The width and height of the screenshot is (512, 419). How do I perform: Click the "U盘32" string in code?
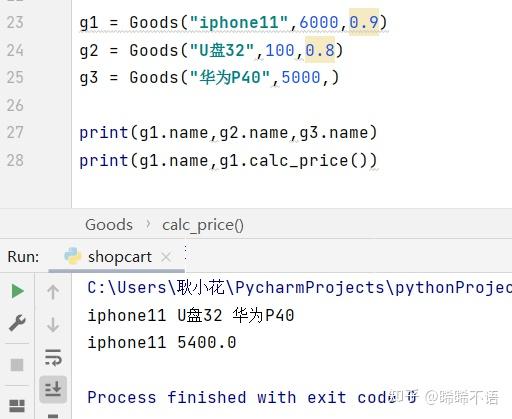click(222, 50)
